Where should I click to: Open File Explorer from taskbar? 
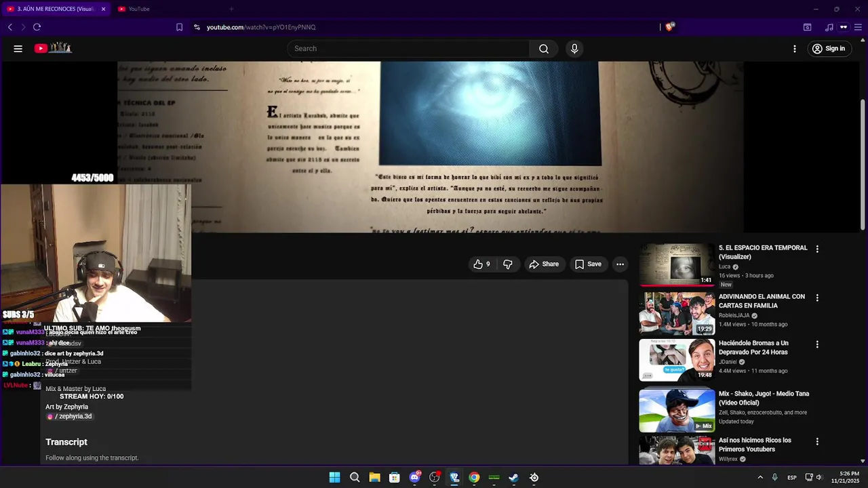374,477
